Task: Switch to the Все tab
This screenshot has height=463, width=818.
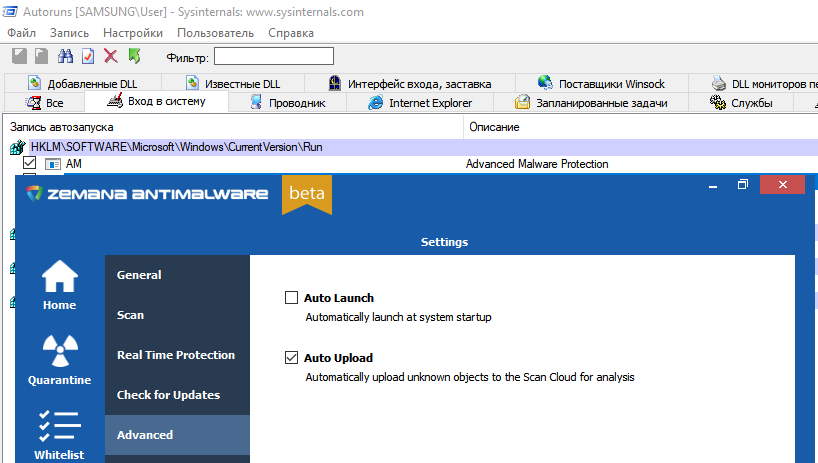Action: 45,103
